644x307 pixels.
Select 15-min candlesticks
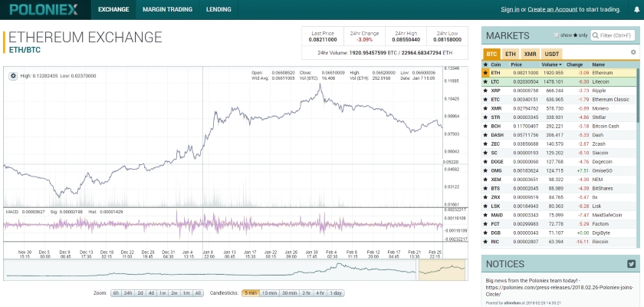pos(269,293)
